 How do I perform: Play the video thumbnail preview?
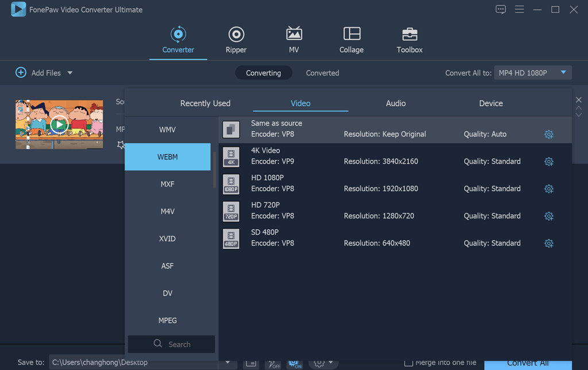[59, 124]
